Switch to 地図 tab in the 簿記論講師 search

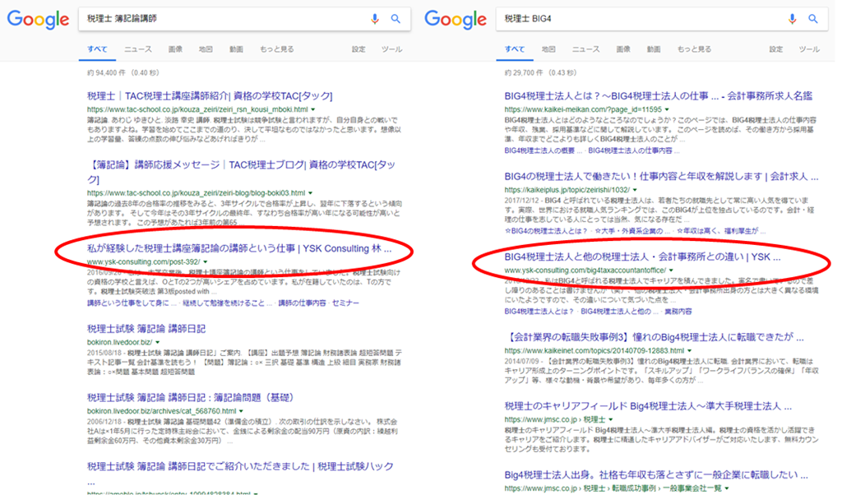(x=206, y=49)
